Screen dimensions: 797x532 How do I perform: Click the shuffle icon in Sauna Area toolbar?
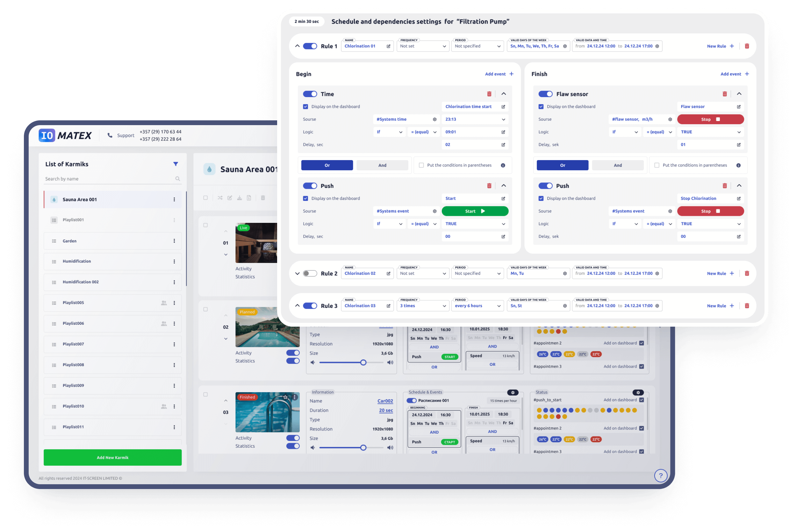click(220, 198)
